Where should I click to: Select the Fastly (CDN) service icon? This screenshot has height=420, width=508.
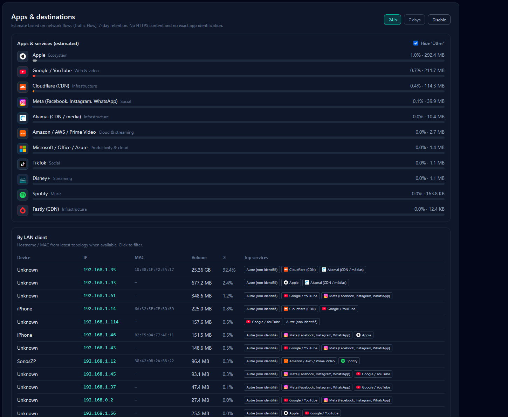click(23, 210)
